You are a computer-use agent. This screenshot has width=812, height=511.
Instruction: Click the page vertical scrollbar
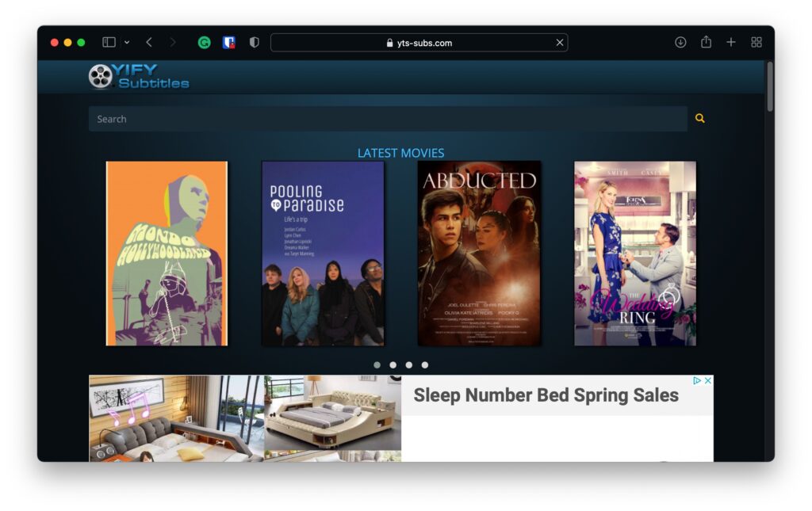click(x=770, y=87)
